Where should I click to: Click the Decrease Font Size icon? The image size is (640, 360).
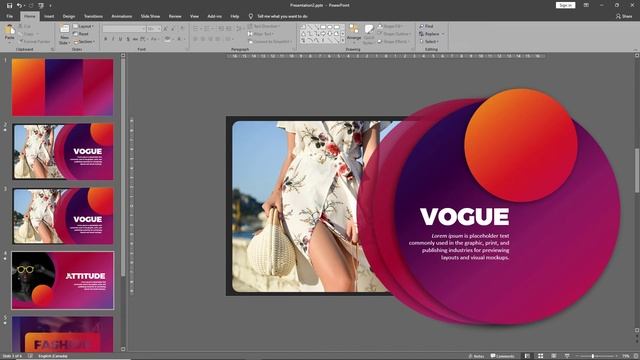point(173,29)
